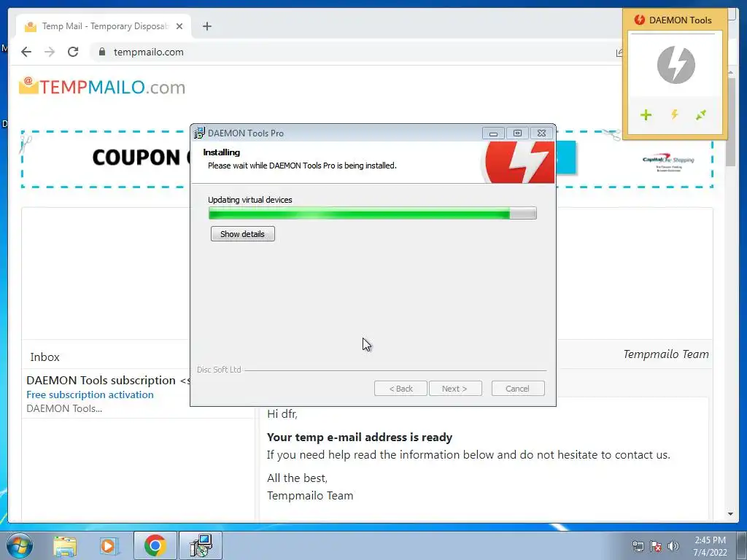Click the yellow lightning icon in DAEMON Tools gadget
This screenshot has width=747, height=560.
pyautogui.click(x=674, y=114)
